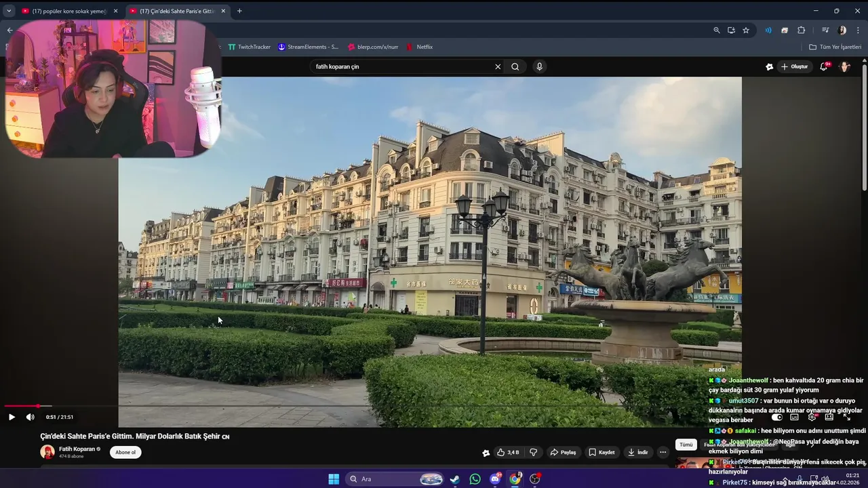This screenshot has height=488, width=868.
Task: Click the sparkle icon left of Oluştur
Action: [769, 66]
